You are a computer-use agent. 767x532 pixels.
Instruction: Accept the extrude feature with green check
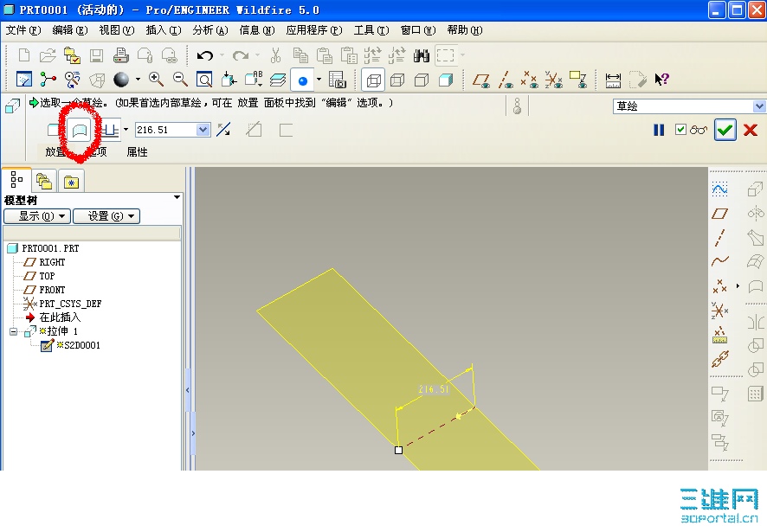point(725,130)
